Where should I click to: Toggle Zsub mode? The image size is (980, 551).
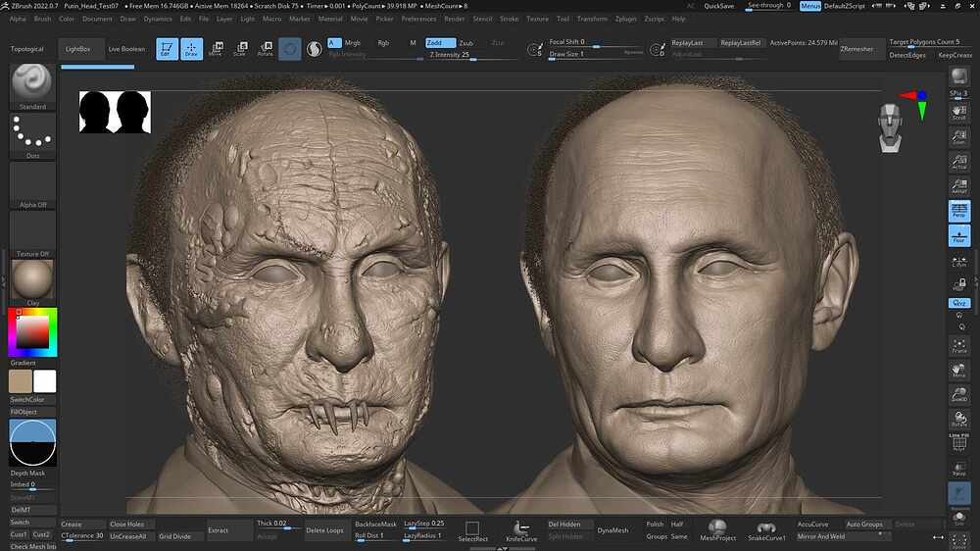(466, 43)
